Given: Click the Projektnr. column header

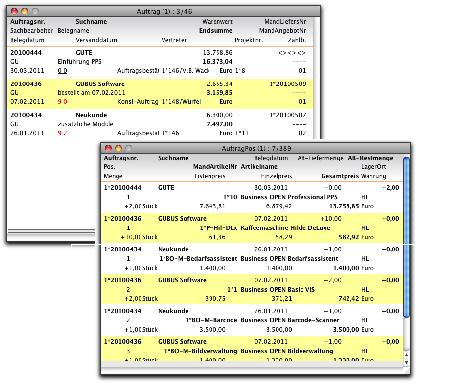Looking at the screenshot, I should coord(249,40).
